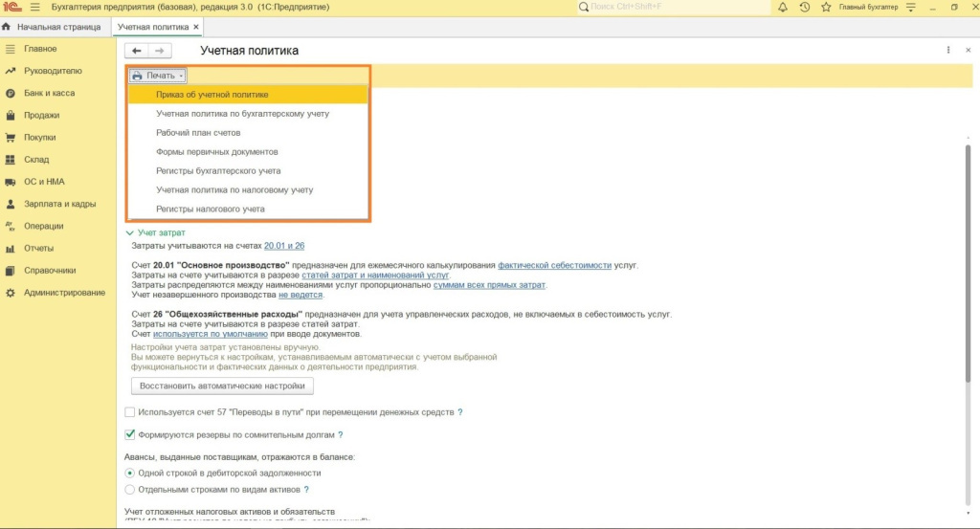The width and height of the screenshot is (980, 529).
Task: Click the search field in title bar
Action: coord(670,7)
